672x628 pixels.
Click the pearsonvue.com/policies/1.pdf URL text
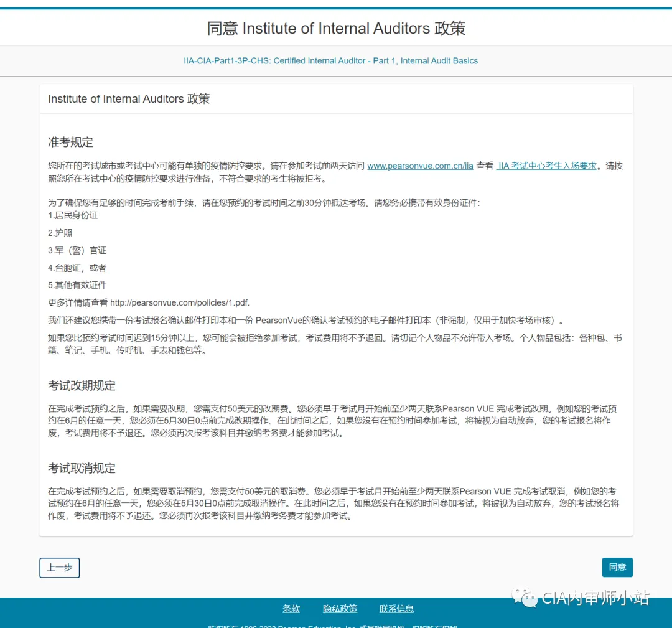[x=180, y=302]
